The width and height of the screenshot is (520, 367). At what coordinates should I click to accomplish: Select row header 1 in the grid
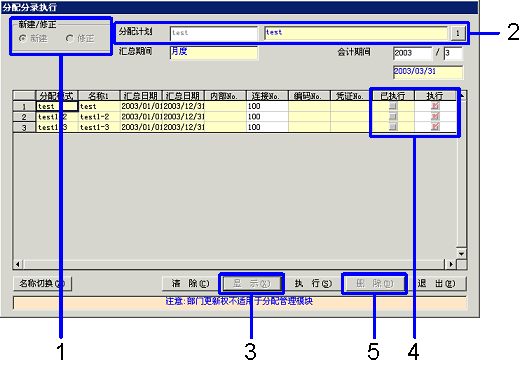click(24, 106)
